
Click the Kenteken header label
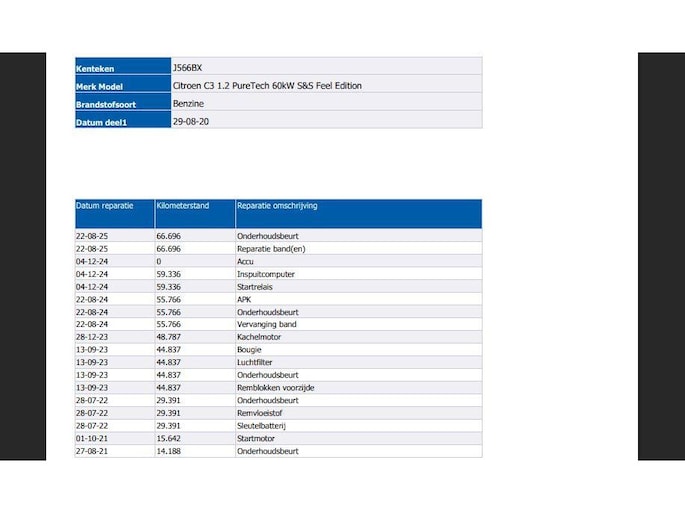coord(94,69)
